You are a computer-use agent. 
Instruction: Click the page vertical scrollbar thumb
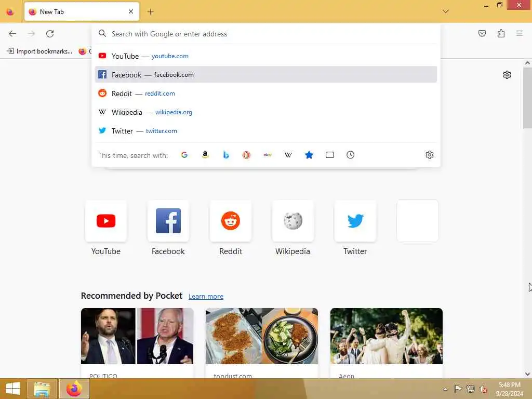pyautogui.click(x=527, y=98)
